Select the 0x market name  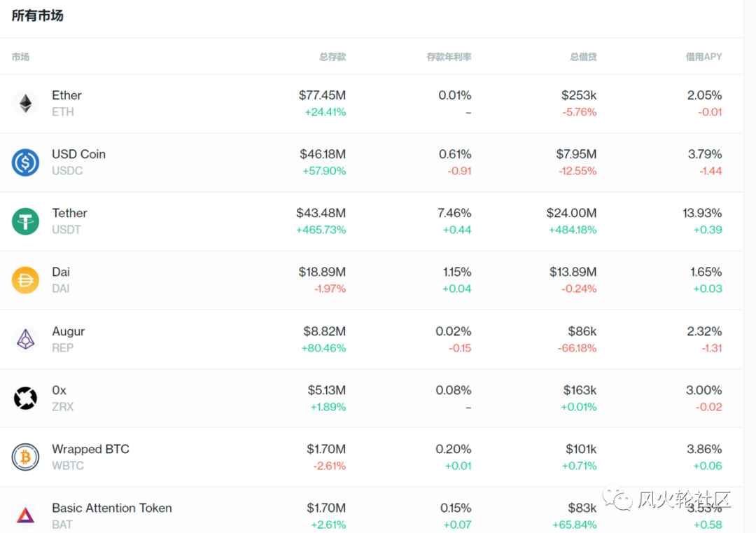[x=59, y=389]
